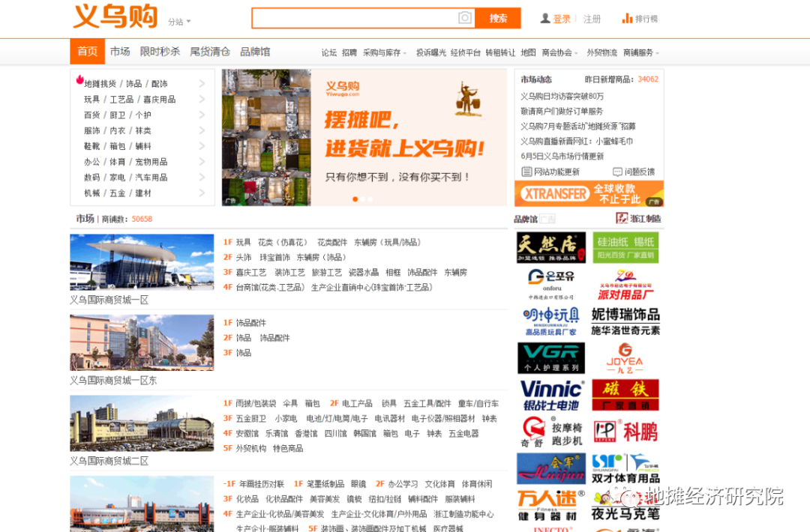Click the 登录 login link
Screen dimensions: 810x532
click(562, 19)
